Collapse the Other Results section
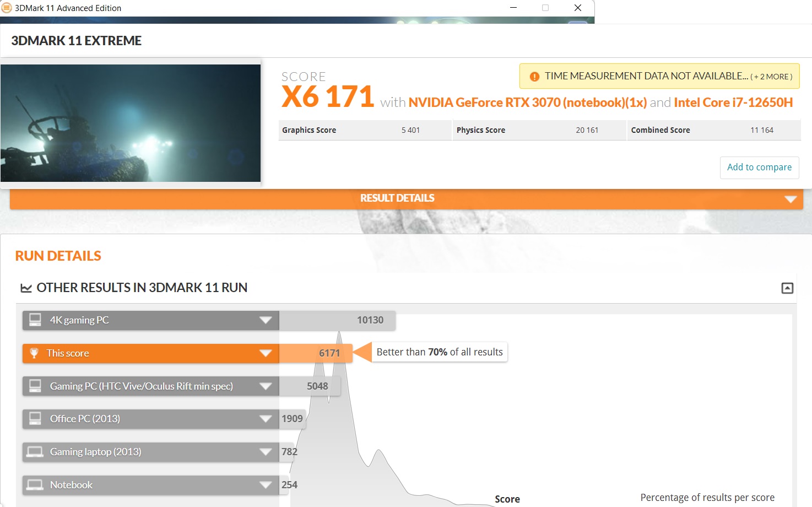This screenshot has width=812, height=507. pos(787,288)
